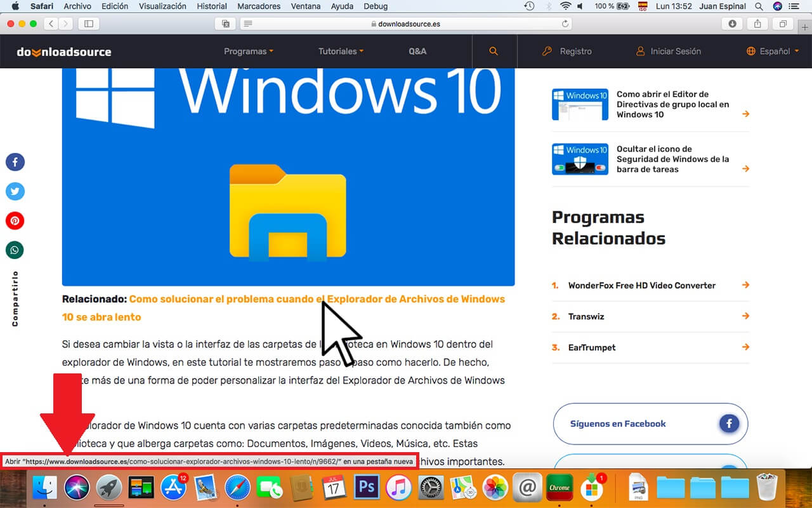Open WonderFox Free HD Video Converter program
812x508 pixels.
tap(642, 286)
